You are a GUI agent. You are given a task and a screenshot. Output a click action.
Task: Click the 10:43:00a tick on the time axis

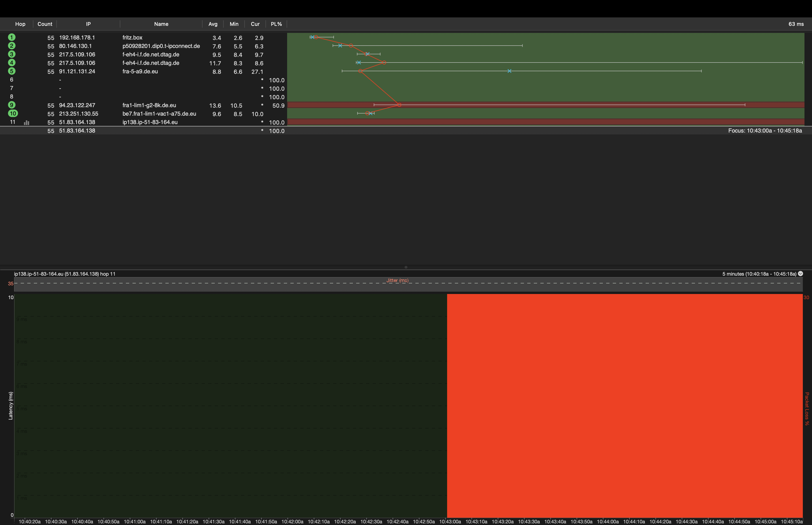point(450,521)
